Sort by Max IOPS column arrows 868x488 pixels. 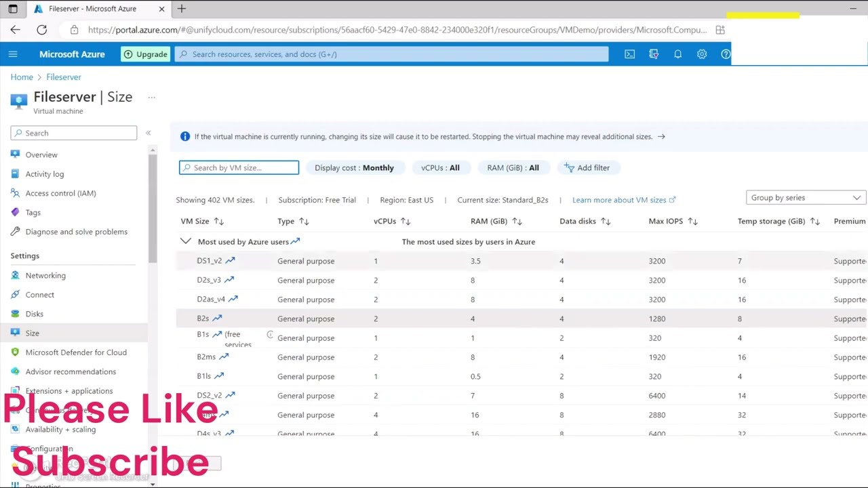click(x=692, y=221)
